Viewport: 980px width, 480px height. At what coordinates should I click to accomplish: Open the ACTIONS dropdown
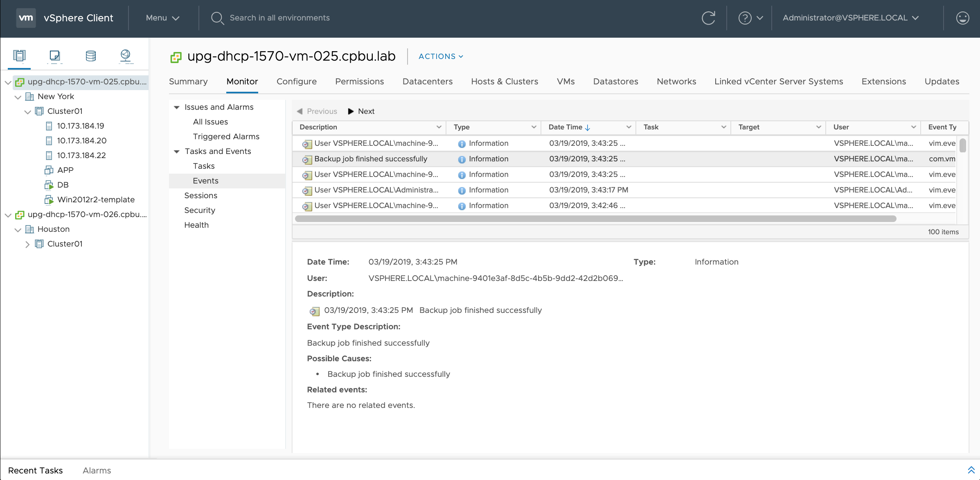point(441,57)
